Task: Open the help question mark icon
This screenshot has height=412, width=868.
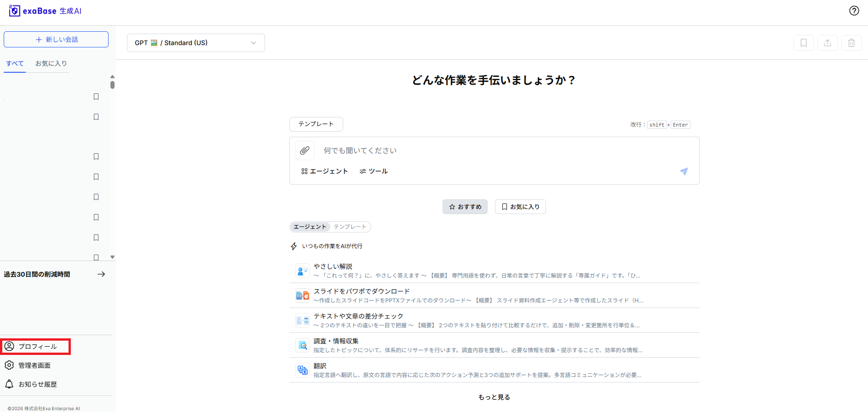Action: 854,11
